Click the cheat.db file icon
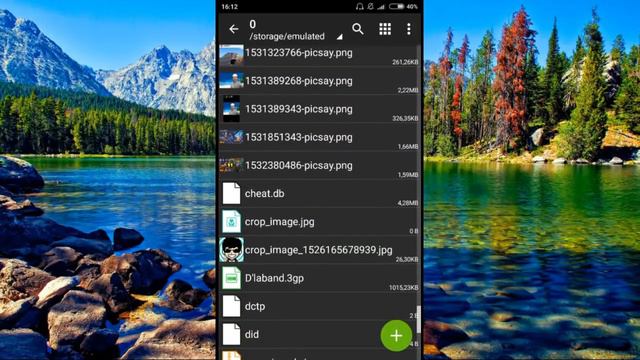Viewport: 640px width, 360px height. pyautogui.click(x=231, y=193)
